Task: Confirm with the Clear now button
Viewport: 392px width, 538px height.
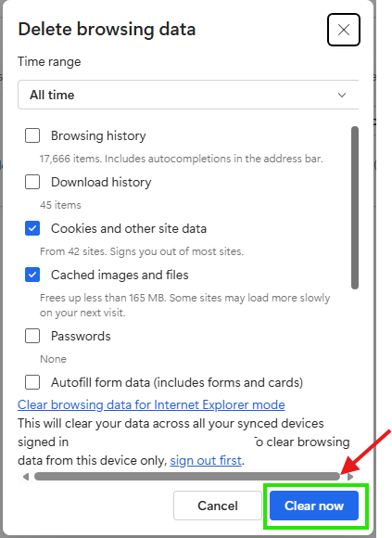Action: tap(314, 506)
